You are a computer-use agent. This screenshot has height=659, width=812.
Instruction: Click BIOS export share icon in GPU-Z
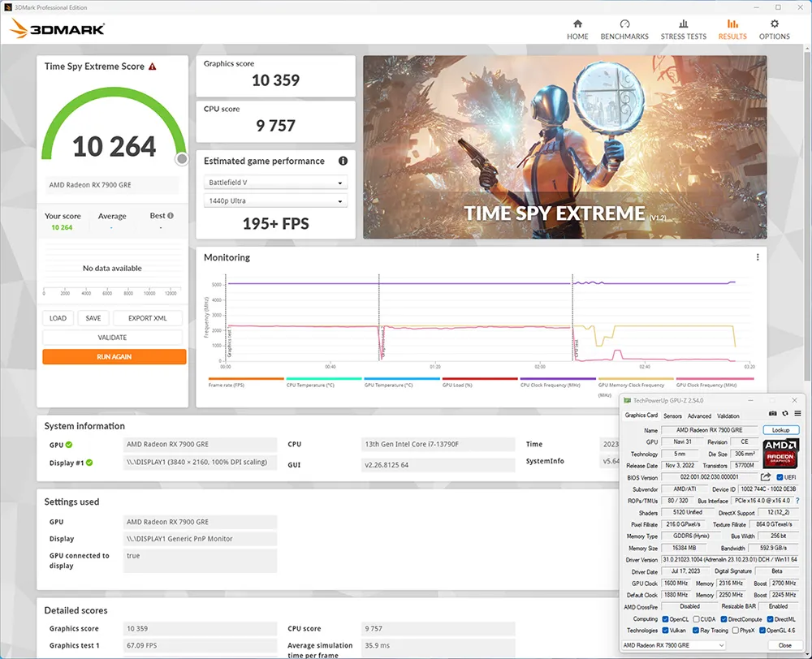click(766, 476)
